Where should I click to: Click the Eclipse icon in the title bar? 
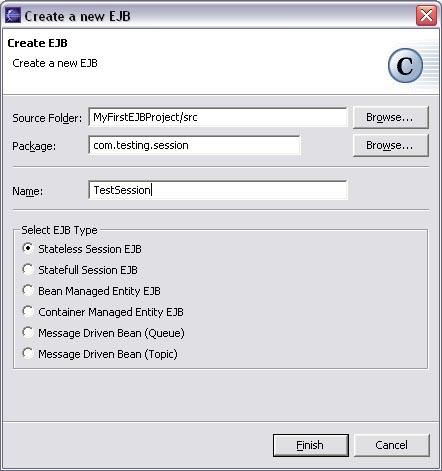pyautogui.click(x=13, y=15)
